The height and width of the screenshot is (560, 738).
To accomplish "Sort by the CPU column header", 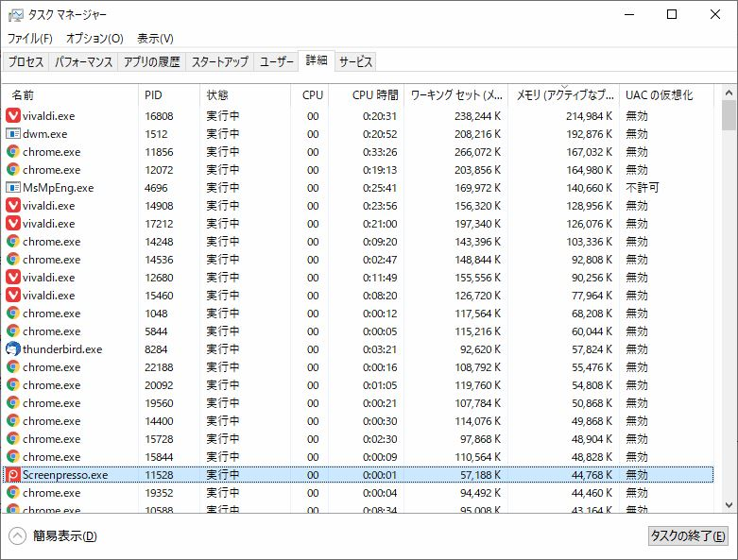I will (x=310, y=95).
